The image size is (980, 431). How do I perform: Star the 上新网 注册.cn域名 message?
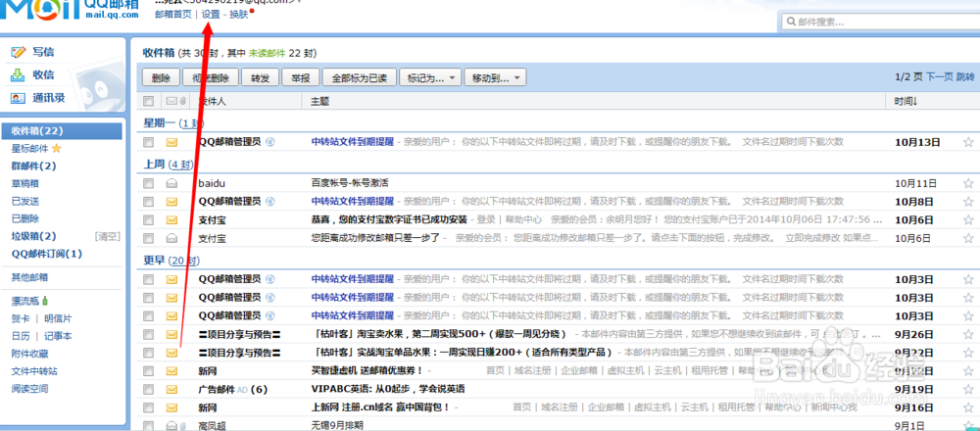968,407
